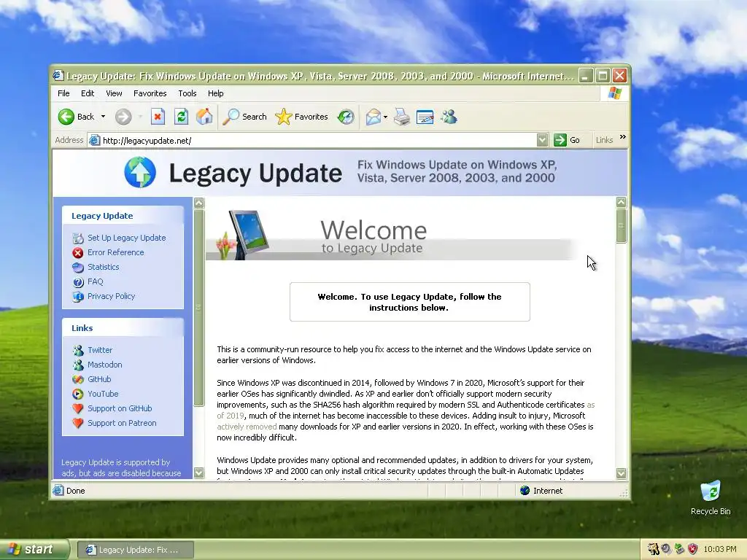Open the Help menu
747x560 pixels.
215,93
